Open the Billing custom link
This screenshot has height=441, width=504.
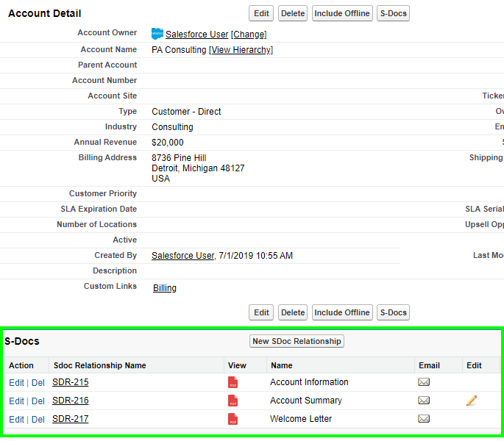(165, 288)
